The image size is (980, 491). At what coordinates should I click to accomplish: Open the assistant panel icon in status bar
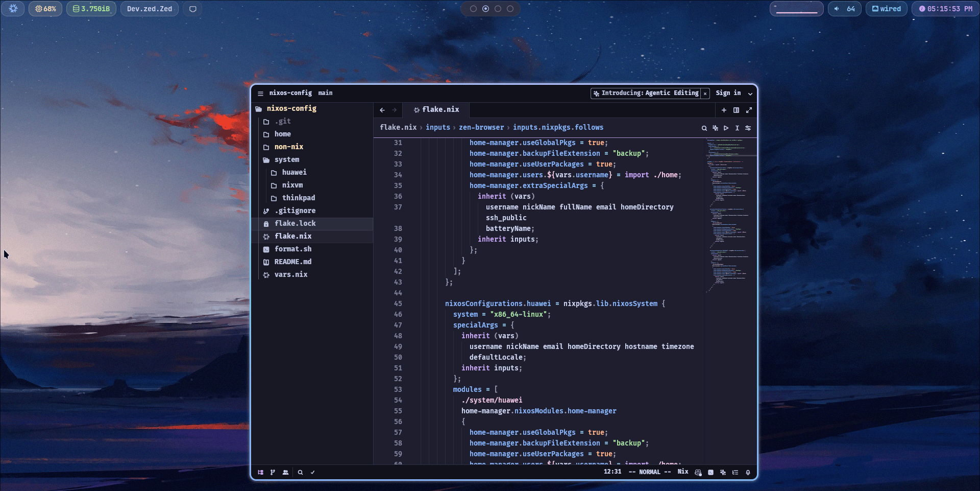[723, 473]
